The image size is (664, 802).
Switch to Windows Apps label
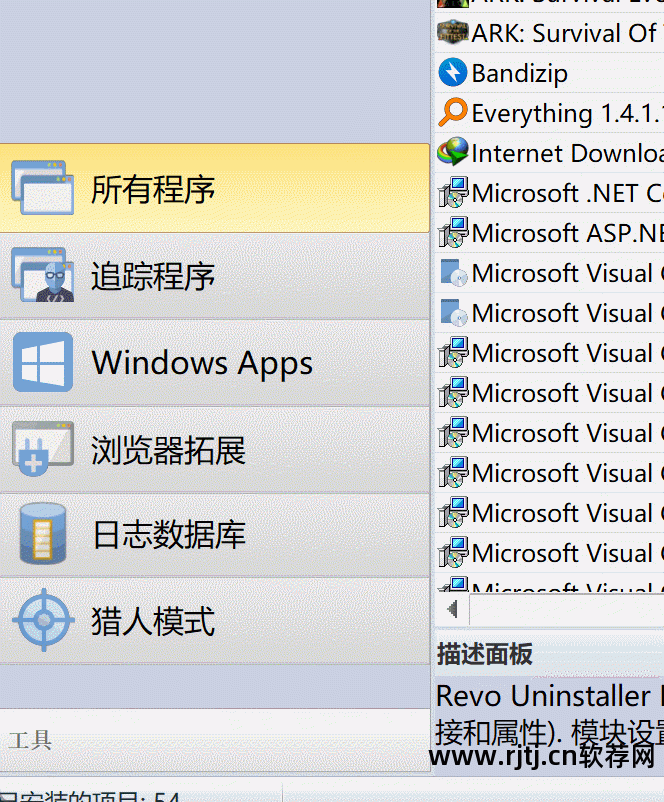pos(202,363)
